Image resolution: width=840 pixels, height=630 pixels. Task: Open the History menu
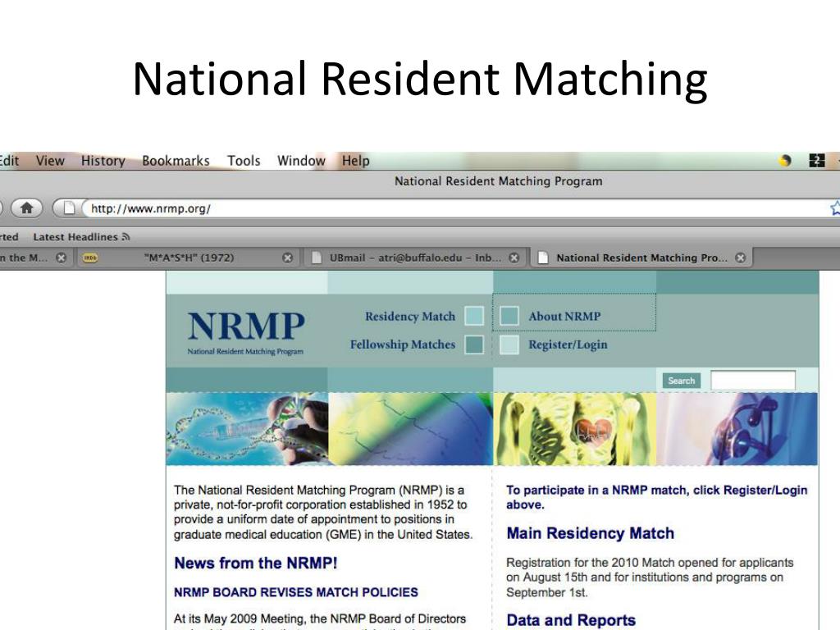103,161
